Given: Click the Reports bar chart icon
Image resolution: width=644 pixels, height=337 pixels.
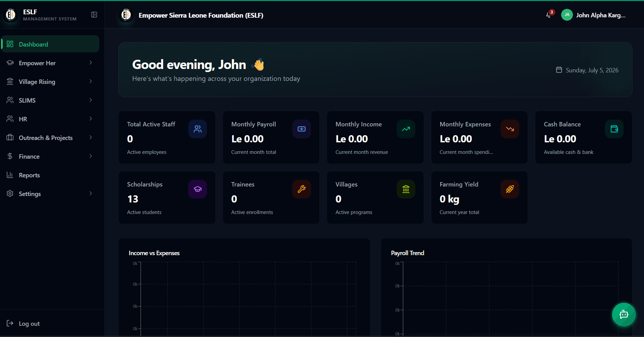Looking at the screenshot, I should click(x=10, y=175).
